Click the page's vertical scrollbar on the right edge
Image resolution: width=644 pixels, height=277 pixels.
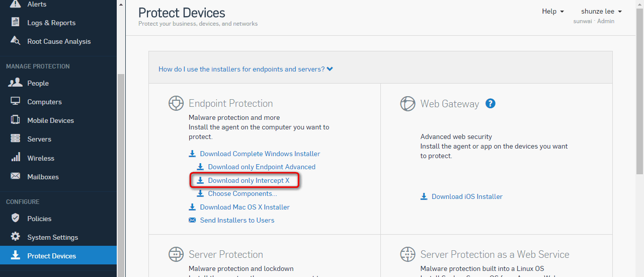click(639, 91)
